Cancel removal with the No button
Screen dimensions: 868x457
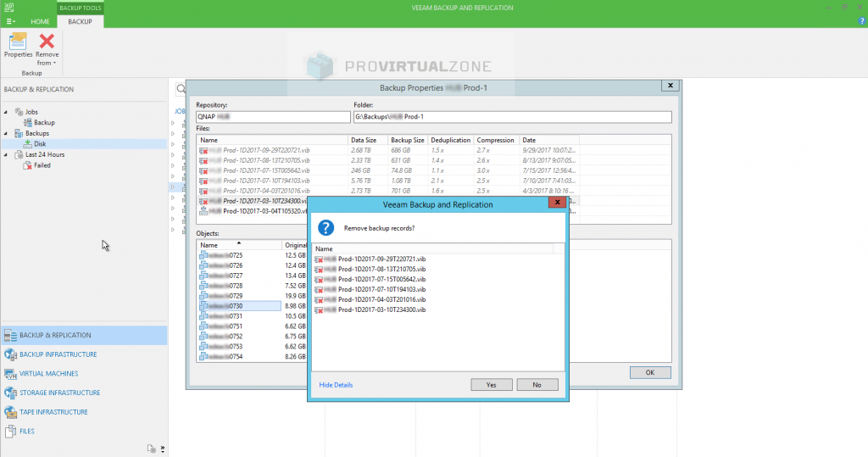click(537, 385)
